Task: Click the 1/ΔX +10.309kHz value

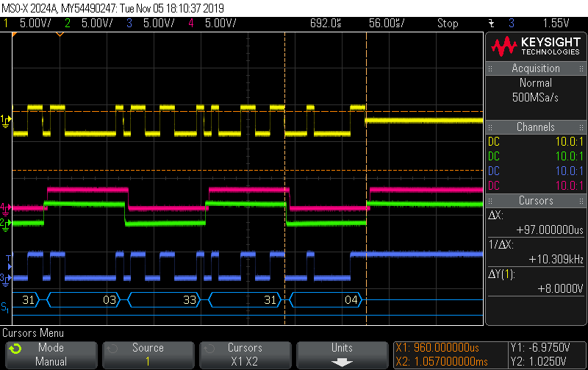Action: (x=556, y=259)
